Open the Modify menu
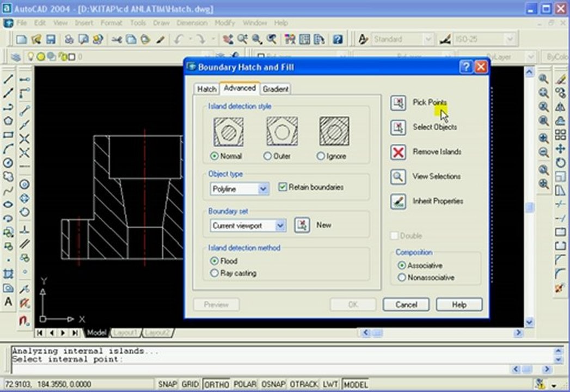The width and height of the screenshot is (570, 392). tap(225, 23)
